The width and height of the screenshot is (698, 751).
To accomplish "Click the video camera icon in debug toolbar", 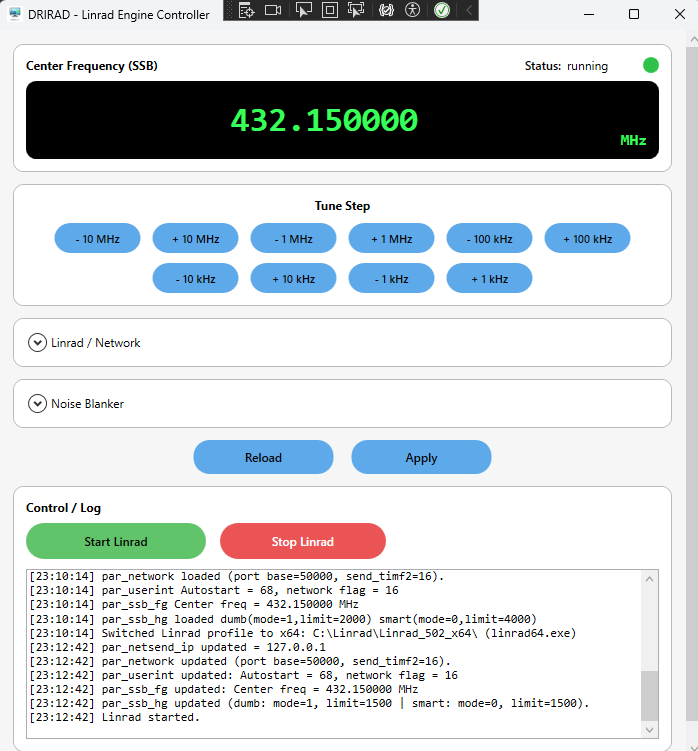I will pos(273,10).
